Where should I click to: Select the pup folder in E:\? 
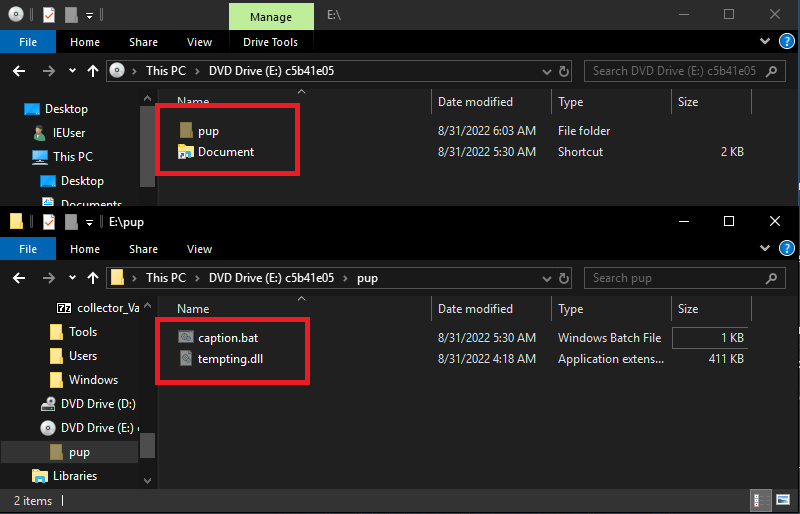[x=208, y=131]
